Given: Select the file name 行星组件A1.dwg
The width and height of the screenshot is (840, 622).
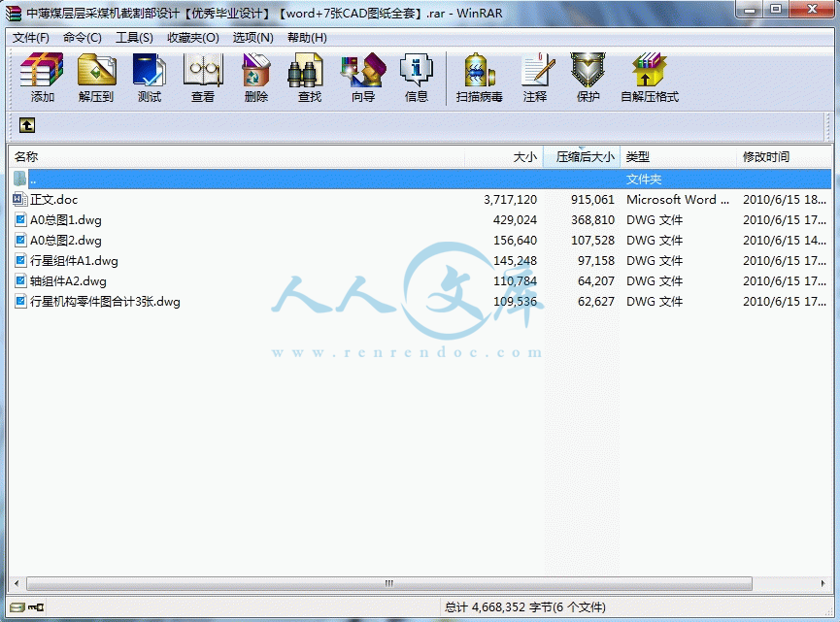Looking at the screenshot, I should [74, 261].
